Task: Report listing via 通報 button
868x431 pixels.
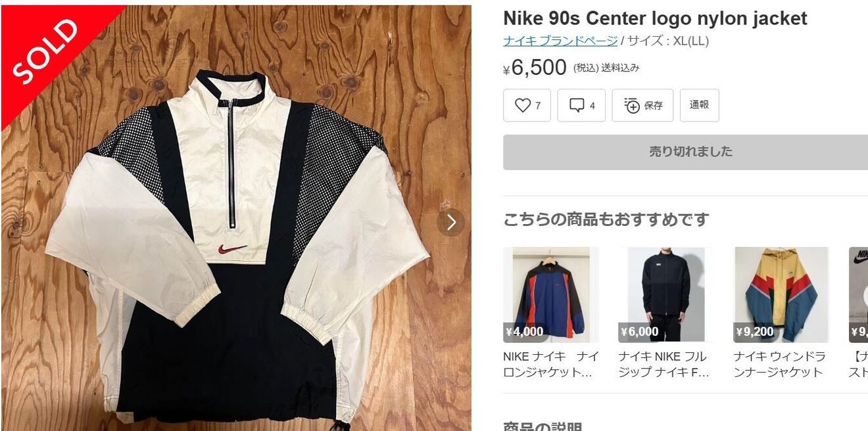Action: click(699, 105)
